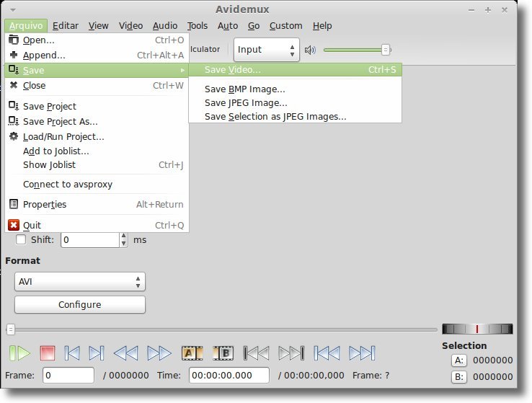The width and height of the screenshot is (532, 403).
Task: Click the Open menu item icon
Action: [14, 40]
